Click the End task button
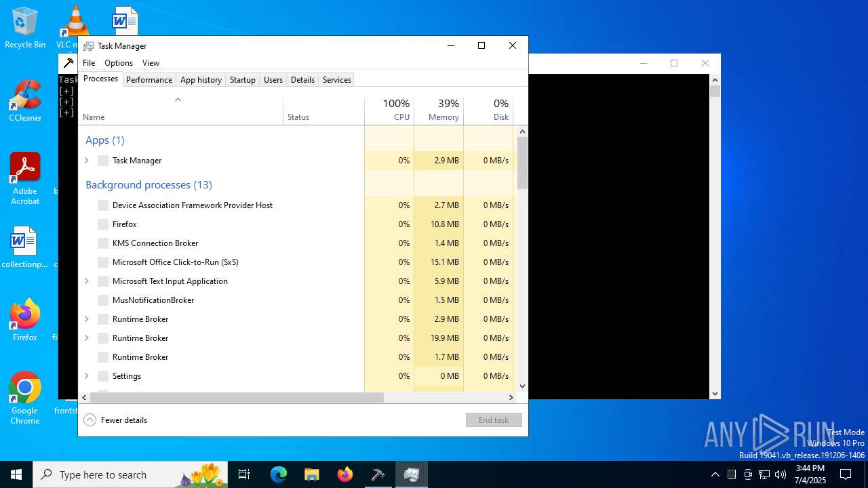The height and width of the screenshot is (488, 868). point(494,420)
